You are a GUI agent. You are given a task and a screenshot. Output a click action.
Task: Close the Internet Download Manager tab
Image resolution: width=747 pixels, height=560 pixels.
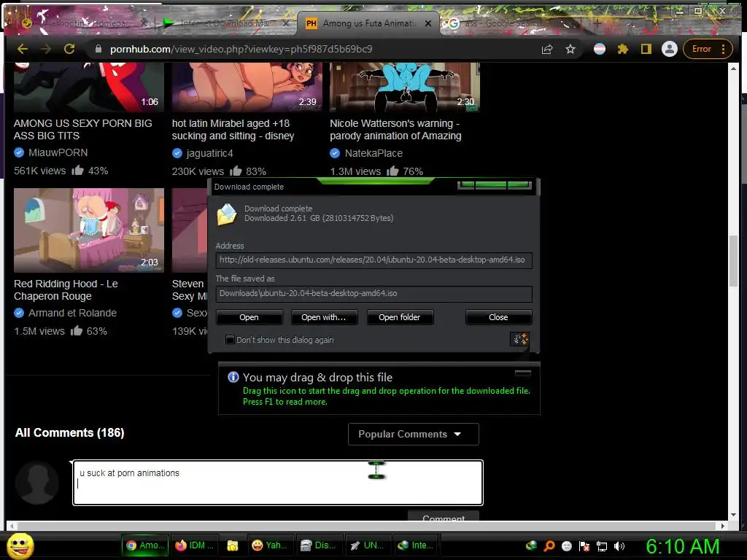tap(286, 23)
